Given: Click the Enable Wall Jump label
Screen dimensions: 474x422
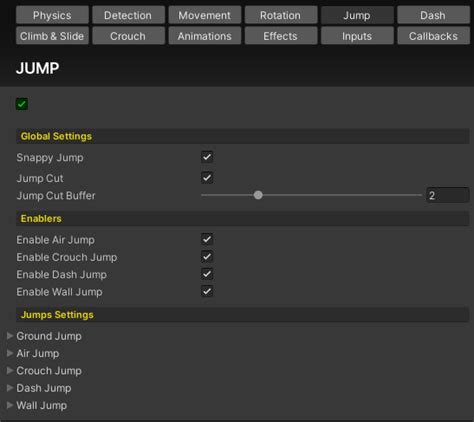Looking at the screenshot, I should [59, 292].
